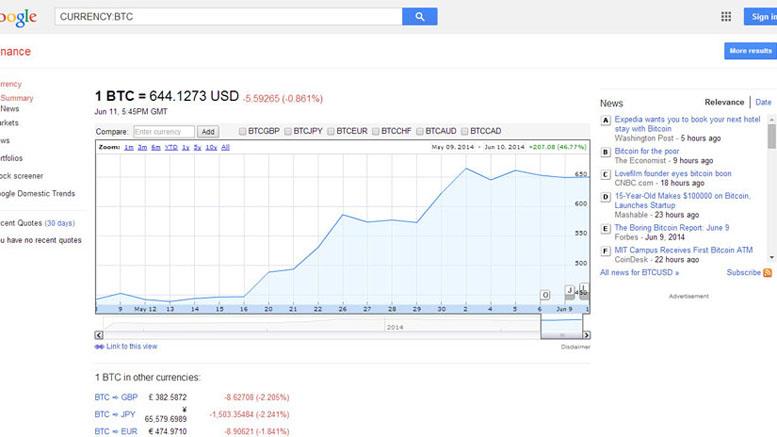Click news marker A icon
Viewport: 777px width, 437px height.
(x=605, y=120)
